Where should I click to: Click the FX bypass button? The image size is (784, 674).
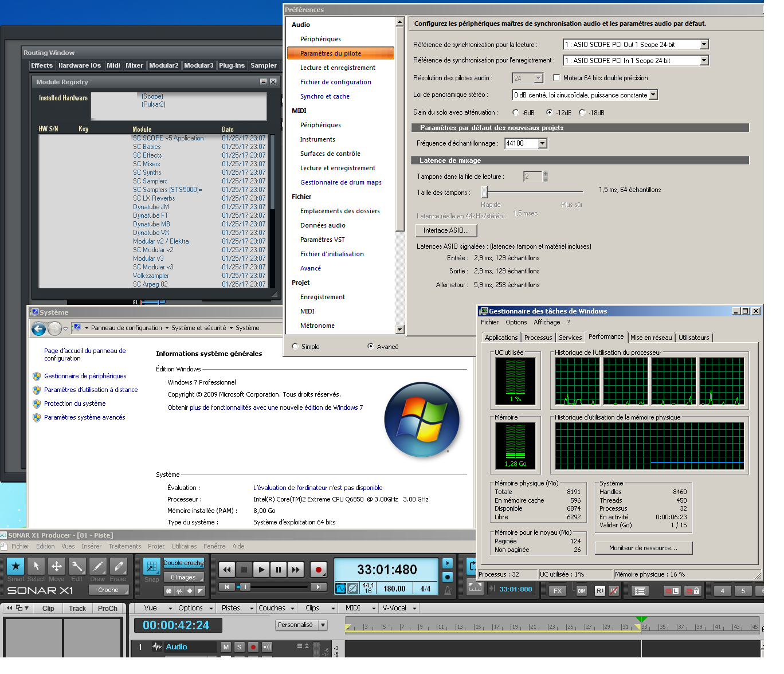pos(558,591)
